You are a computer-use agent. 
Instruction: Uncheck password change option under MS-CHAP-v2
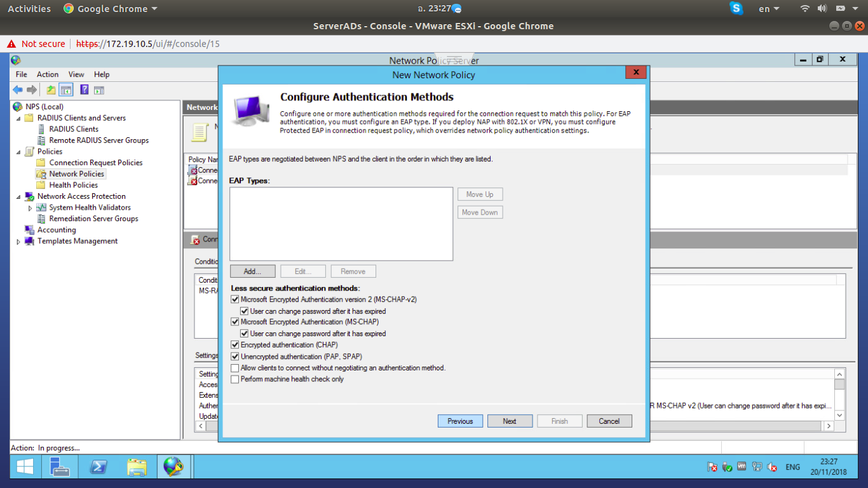[x=245, y=311]
